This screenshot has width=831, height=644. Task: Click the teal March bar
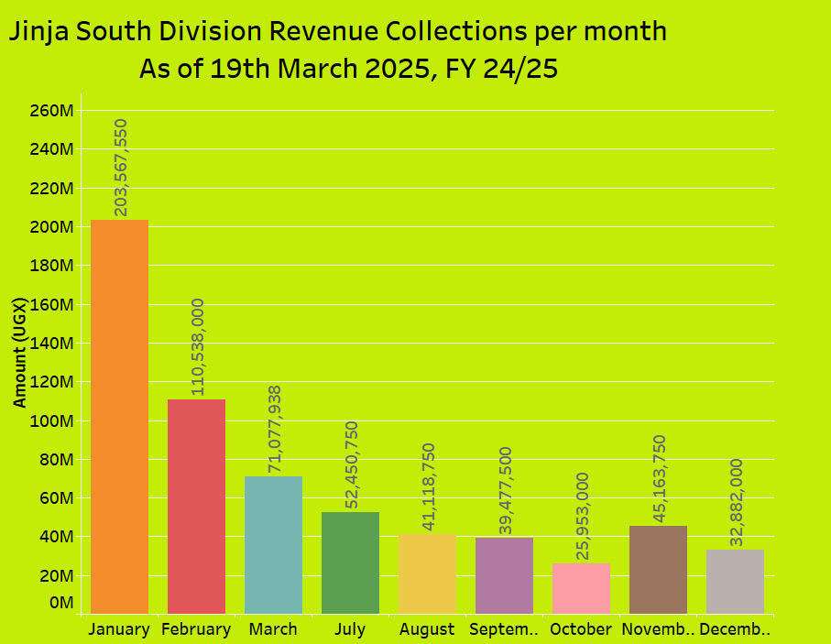273,544
